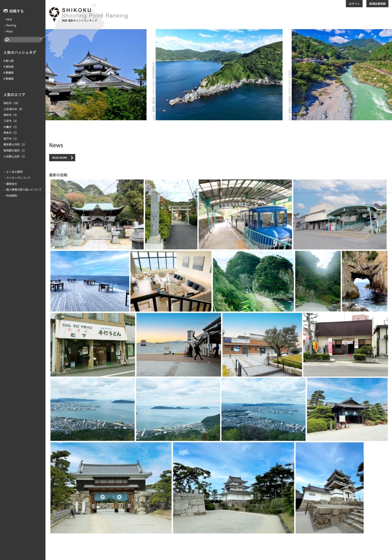Open the udon shop storefront thumbnail
This screenshot has height=560, width=392.
[x=93, y=344]
